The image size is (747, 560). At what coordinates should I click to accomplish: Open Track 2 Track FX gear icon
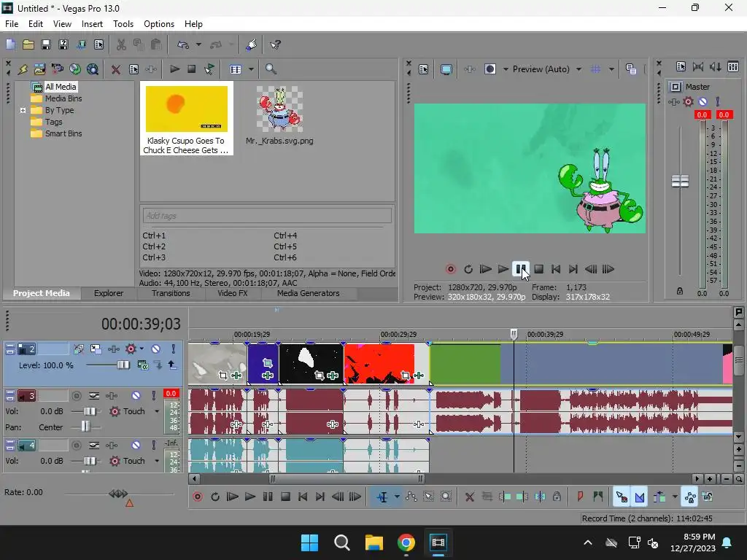131,349
